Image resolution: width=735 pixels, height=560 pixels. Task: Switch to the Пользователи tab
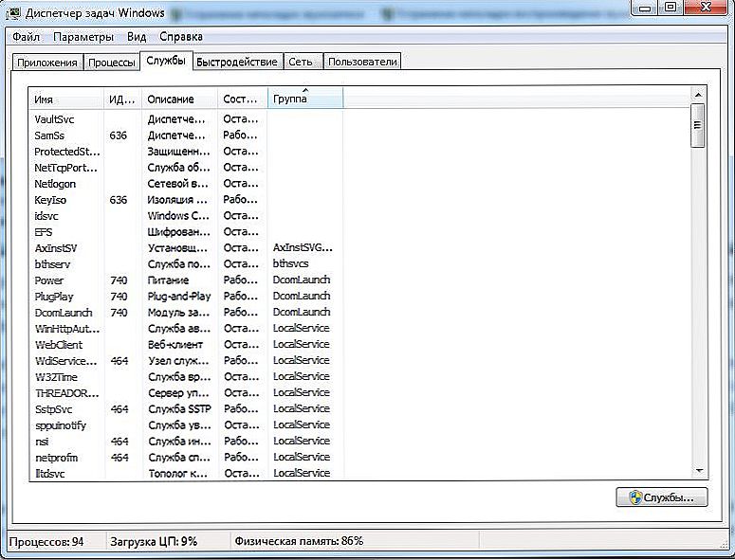point(362,62)
